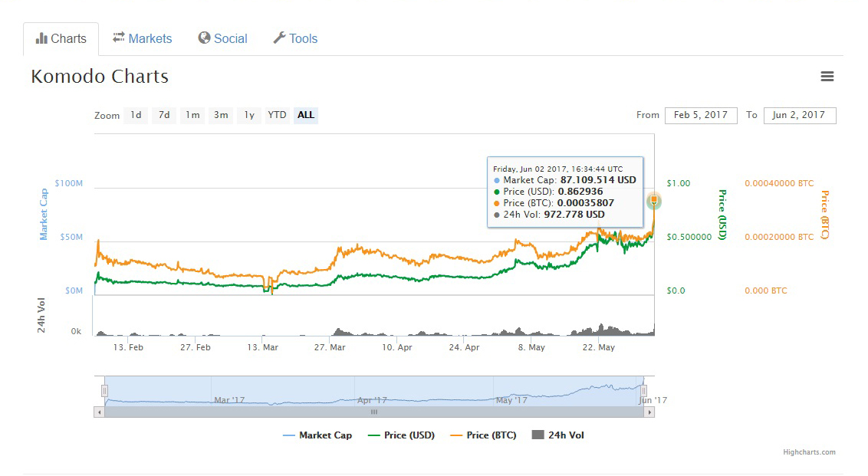Open the Tools tab
The width and height of the screenshot is (868, 476).
[x=296, y=39]
